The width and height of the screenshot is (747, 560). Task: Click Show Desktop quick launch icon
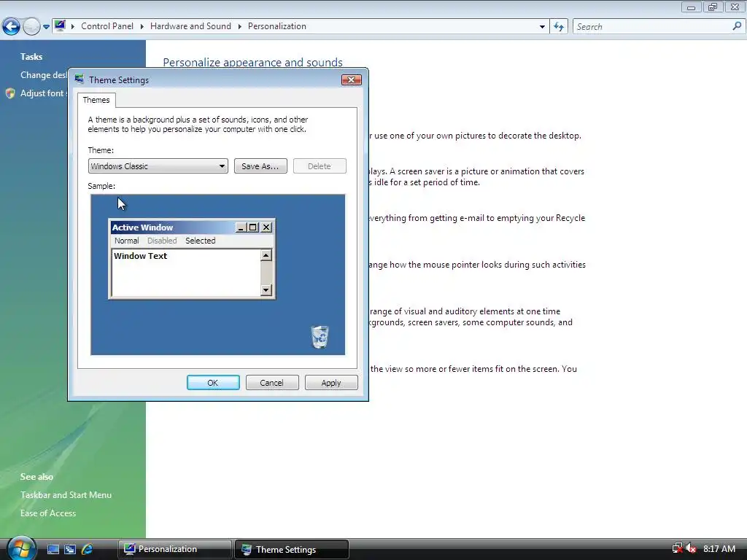(x=53, y=549)
